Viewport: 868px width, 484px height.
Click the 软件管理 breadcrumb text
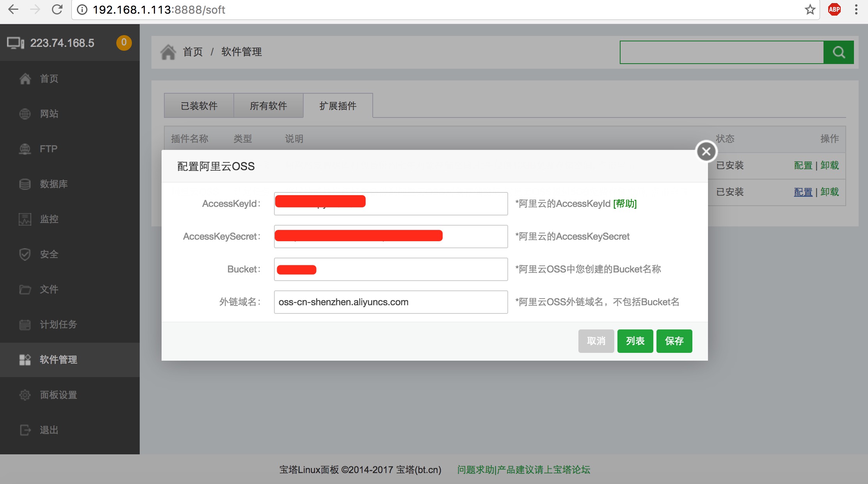[x=242, y=52]
